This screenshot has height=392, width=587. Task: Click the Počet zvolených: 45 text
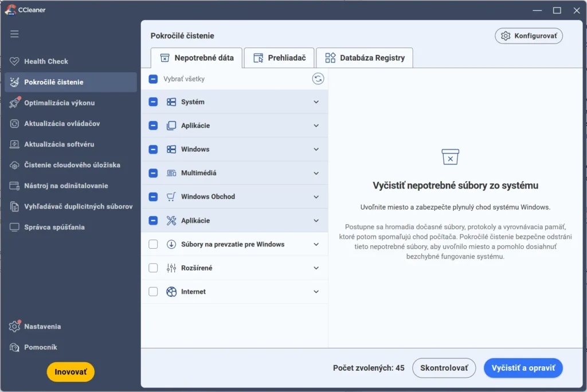pyautogui.click(x=369, y=368)
